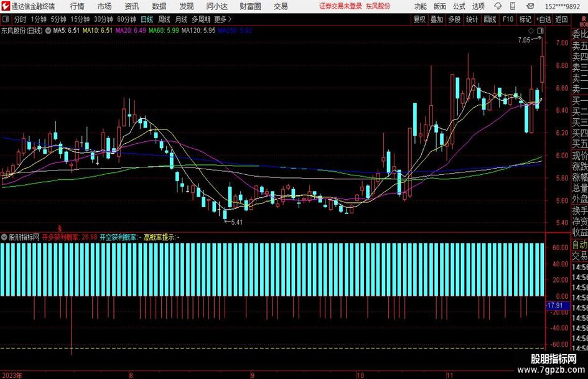588x379 pixels.
Task: Open the 市场 menu
Action: (105, 6)
